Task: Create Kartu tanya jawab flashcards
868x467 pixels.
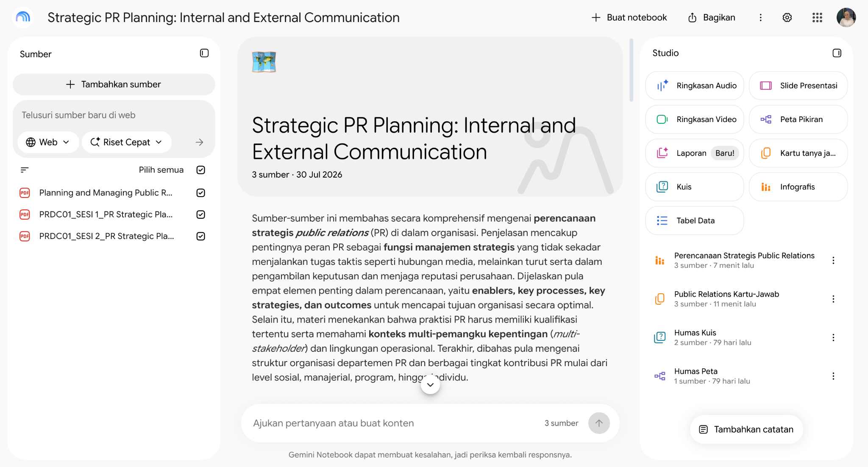Action: point(798,153)
